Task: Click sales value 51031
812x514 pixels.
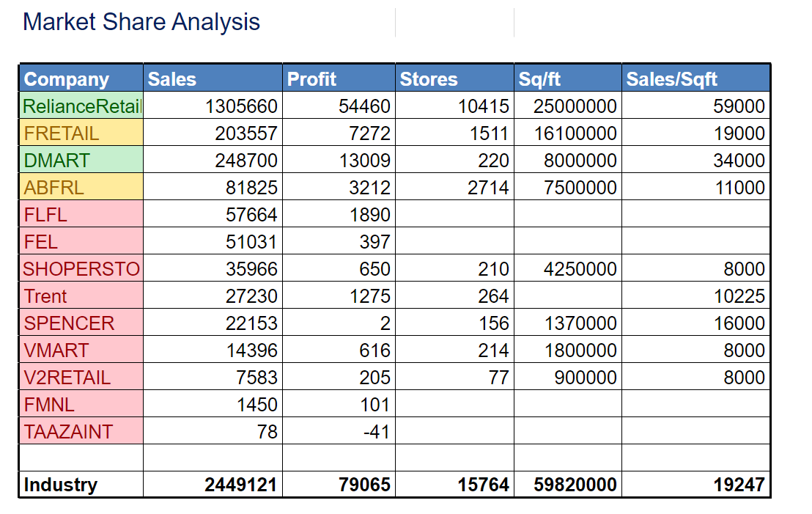Action: 251,242
